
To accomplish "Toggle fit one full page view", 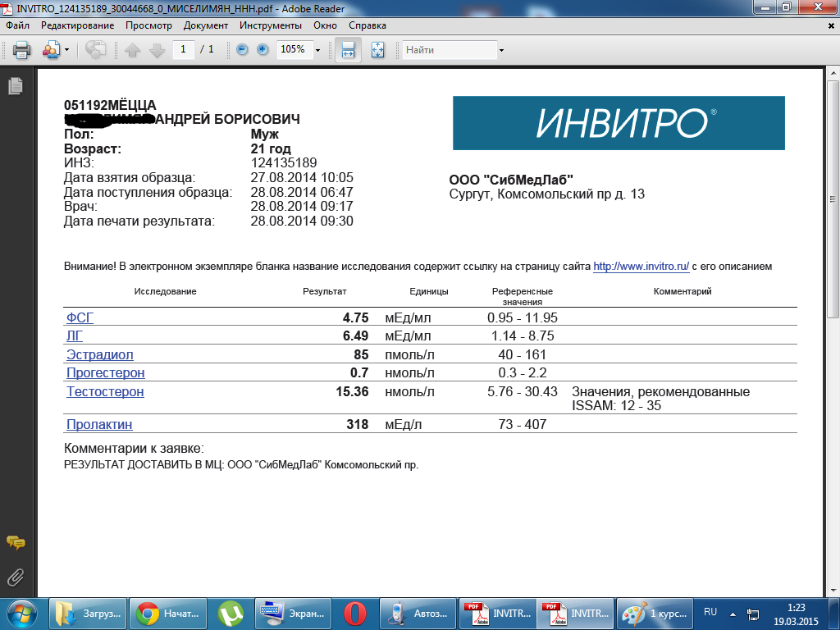I will tap(377, 50).
